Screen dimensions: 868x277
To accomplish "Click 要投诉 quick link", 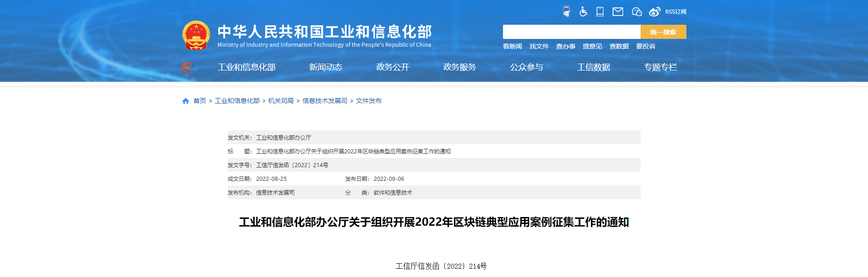I will click(645, 46).
